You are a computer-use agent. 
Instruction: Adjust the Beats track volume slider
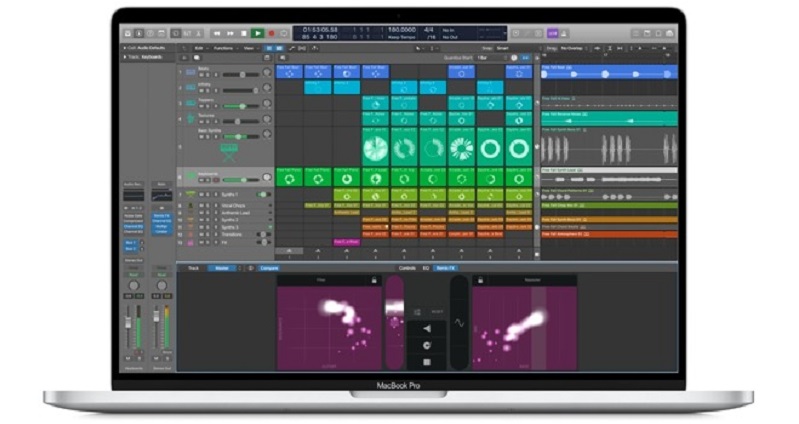click(241, 75)
